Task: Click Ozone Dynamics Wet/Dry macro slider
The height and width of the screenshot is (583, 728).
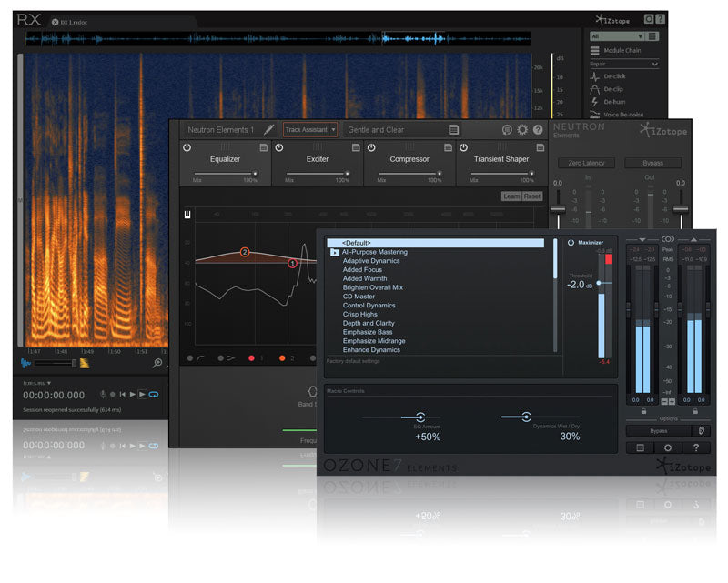Action: pos(526,417)
